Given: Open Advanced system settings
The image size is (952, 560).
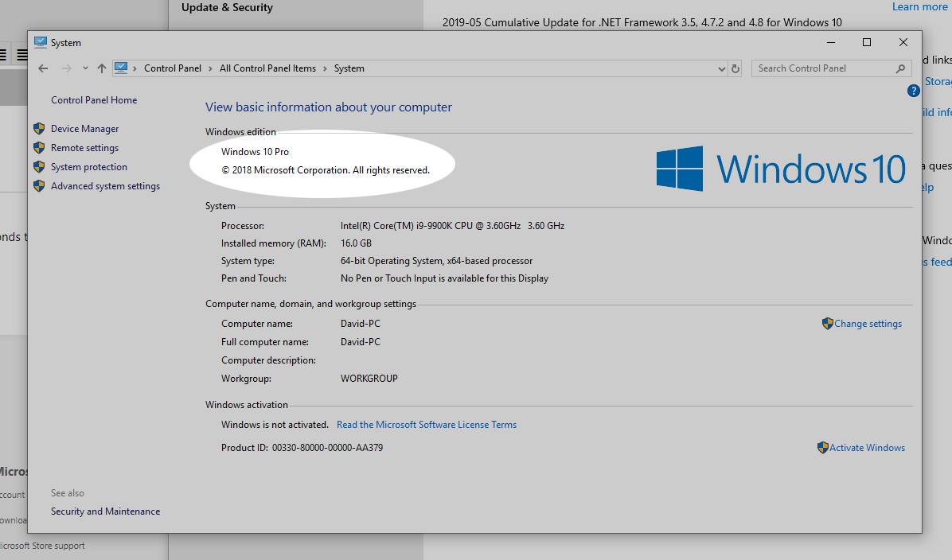Looking at the screenshot, I should (106, 186).
